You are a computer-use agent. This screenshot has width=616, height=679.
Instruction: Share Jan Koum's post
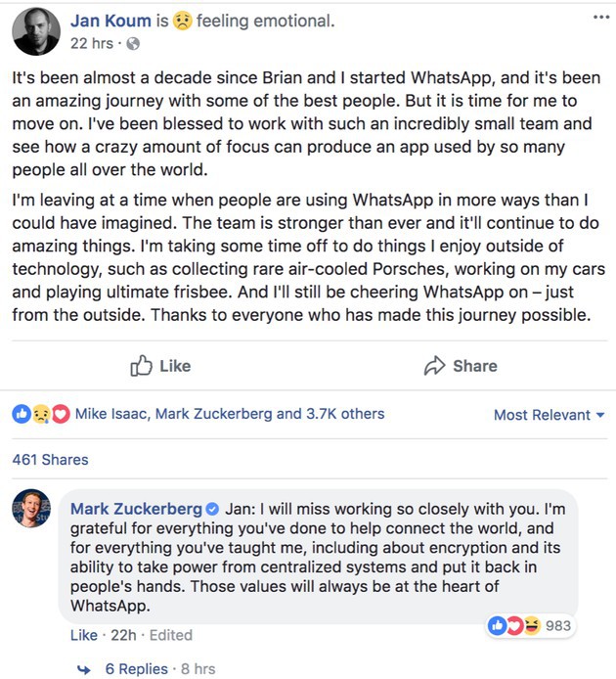click(x=461, y=366)
